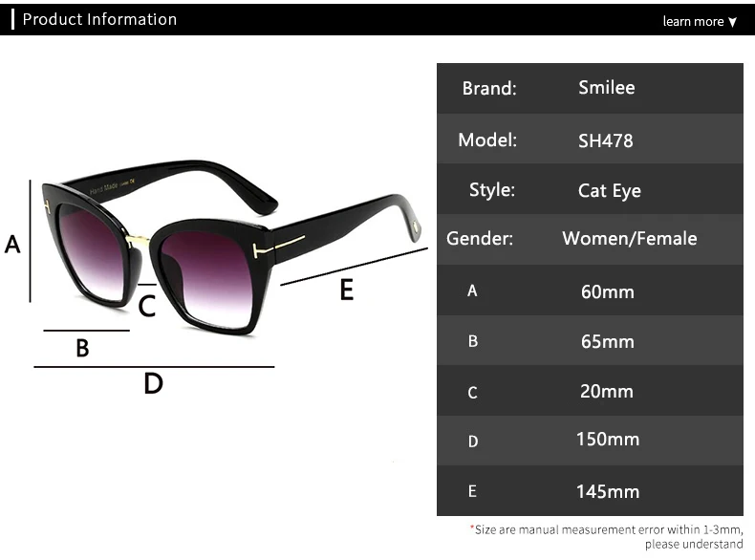Select the 'Model:' label
Screen dimensions: 755x560
point(487,140)
